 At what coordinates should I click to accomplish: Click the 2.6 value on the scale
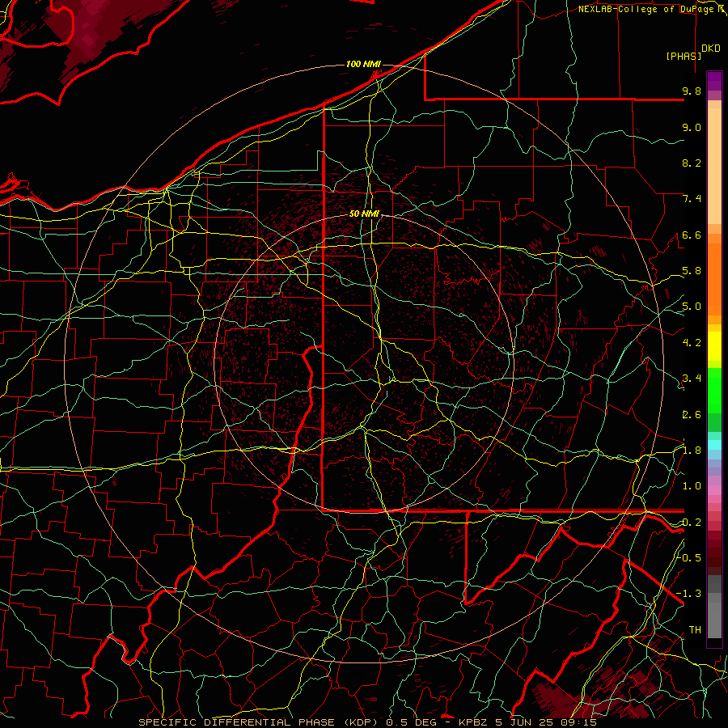(x=692, y=415)
